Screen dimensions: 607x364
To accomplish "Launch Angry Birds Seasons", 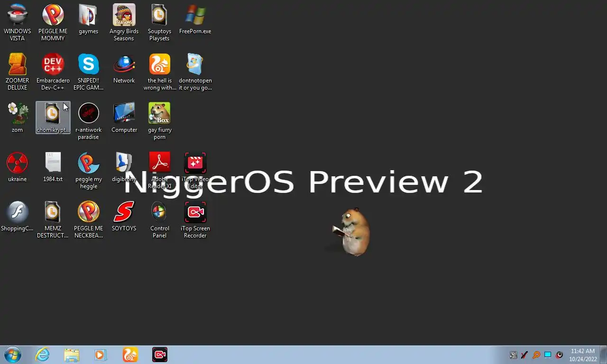I will [x=124, y=22].
